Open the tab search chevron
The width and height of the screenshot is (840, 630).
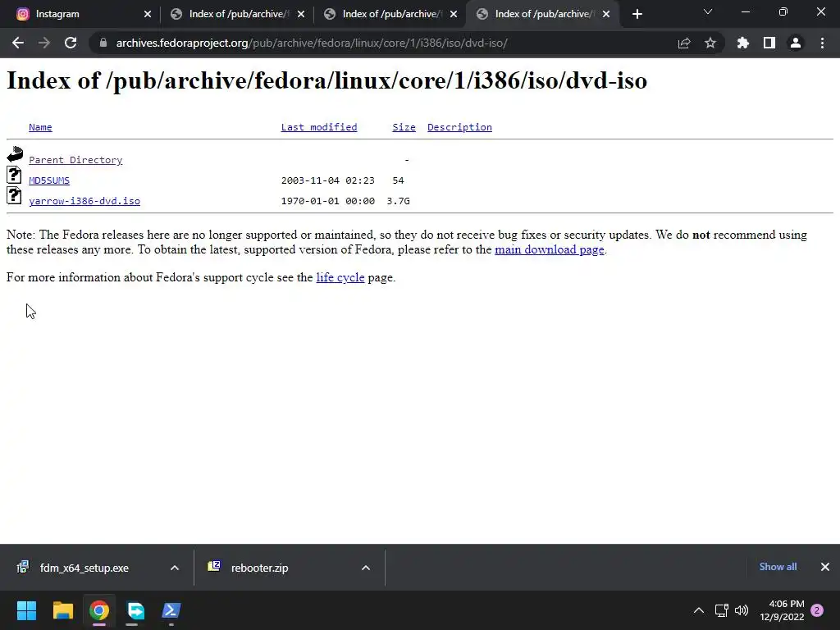[708, 11]
